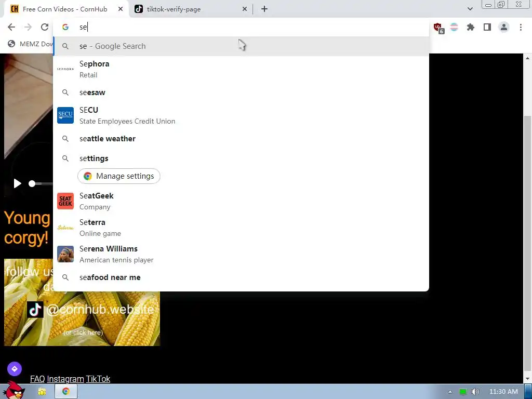
Task: Click the 11:30 AM taskbar clock
Action: 503,392
